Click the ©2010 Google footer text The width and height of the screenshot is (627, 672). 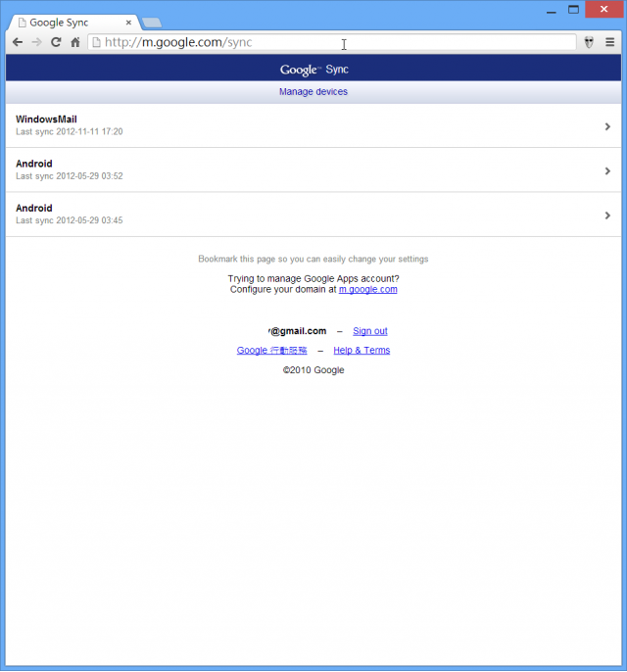coord(313,370)
